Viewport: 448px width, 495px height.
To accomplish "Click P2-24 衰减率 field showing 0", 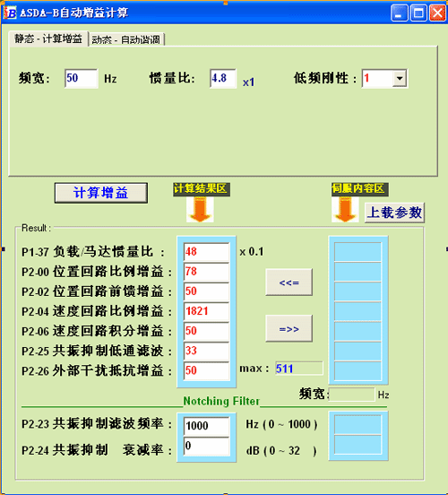I will tap(206, 446).
